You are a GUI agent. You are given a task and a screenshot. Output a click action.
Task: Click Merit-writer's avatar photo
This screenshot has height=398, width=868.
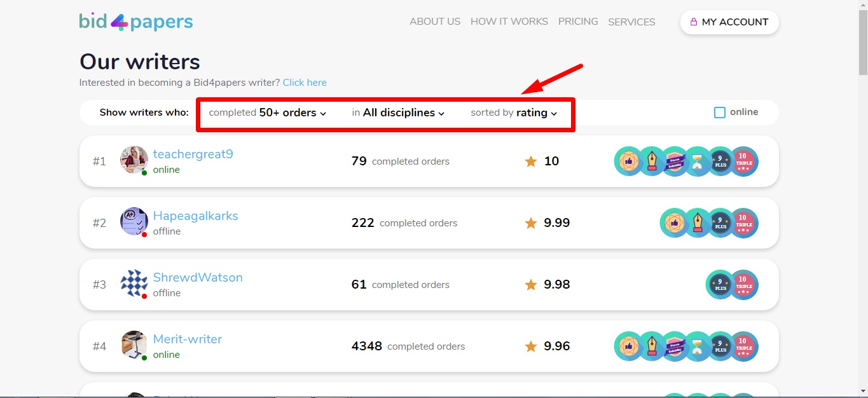click(134, 345)
